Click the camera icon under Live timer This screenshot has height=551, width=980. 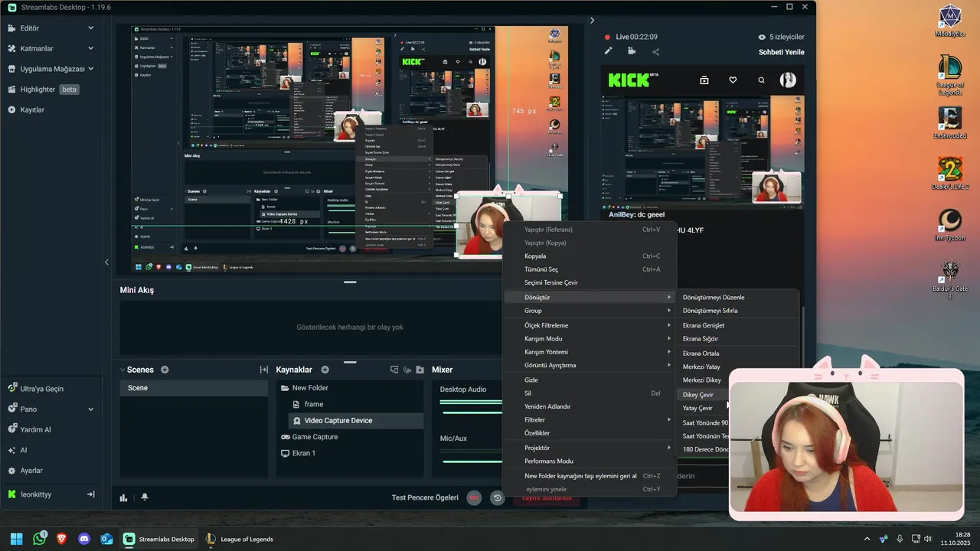(632, 51)
